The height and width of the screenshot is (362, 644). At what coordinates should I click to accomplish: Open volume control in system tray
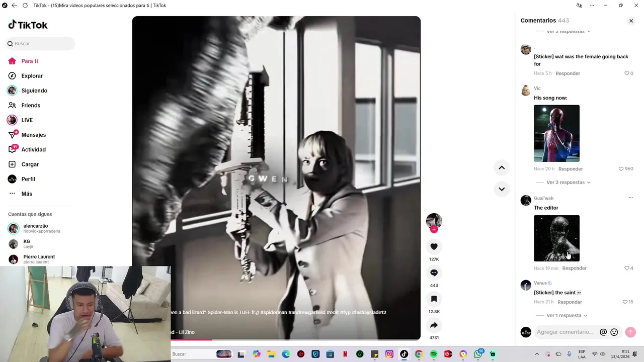(602, 354)
